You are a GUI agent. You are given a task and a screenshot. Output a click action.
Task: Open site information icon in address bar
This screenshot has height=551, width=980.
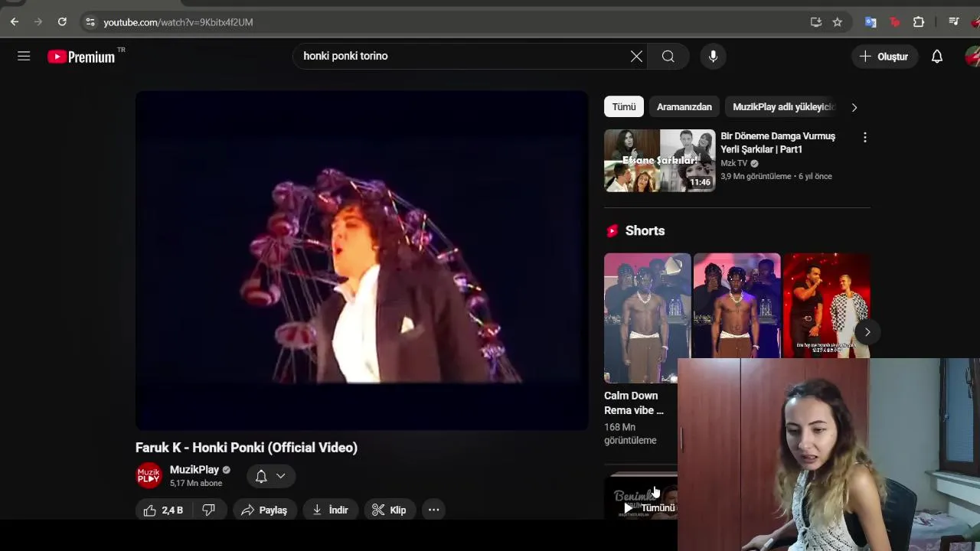click(x=90, y=22)
